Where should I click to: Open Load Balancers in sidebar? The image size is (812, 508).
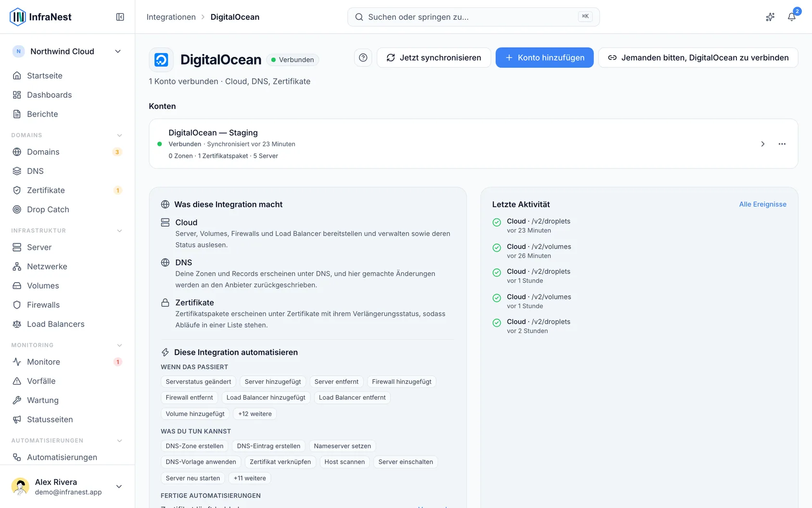tap(67, 324)
